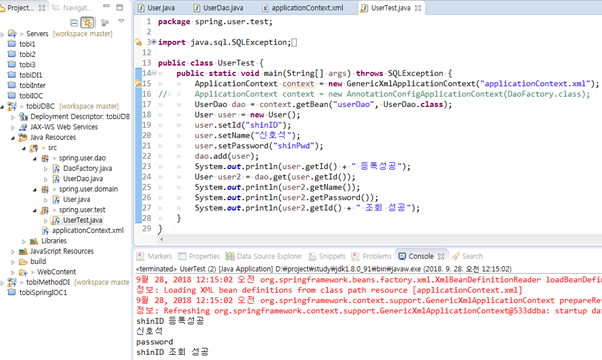Screen dimensions: 602x360
Task: Collapse the spring.user.test package
Action: (35, 210)
